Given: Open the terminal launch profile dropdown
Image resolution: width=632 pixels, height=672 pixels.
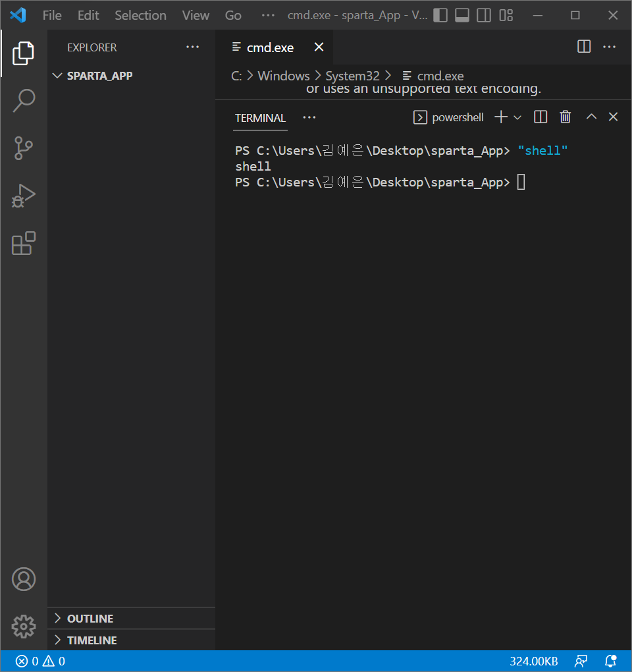Looking at the screenshot, I should point(517,117).
